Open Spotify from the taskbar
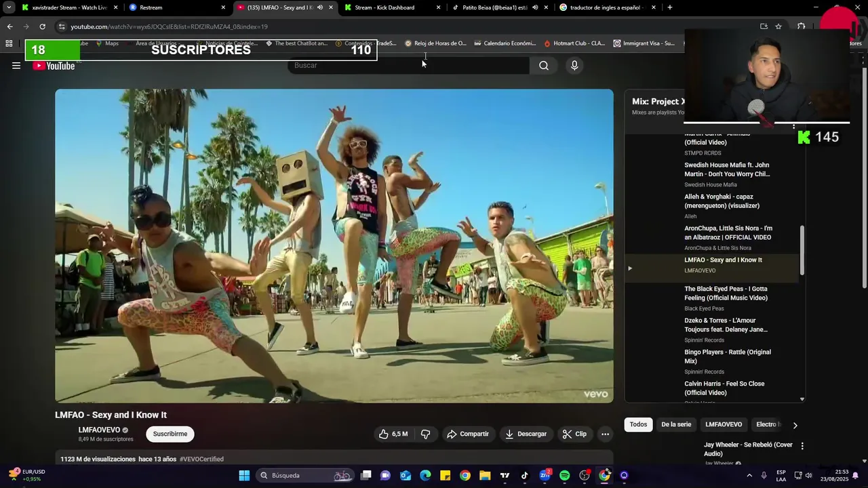This screenshot has width=868, height=488. [x=564, y=475]
